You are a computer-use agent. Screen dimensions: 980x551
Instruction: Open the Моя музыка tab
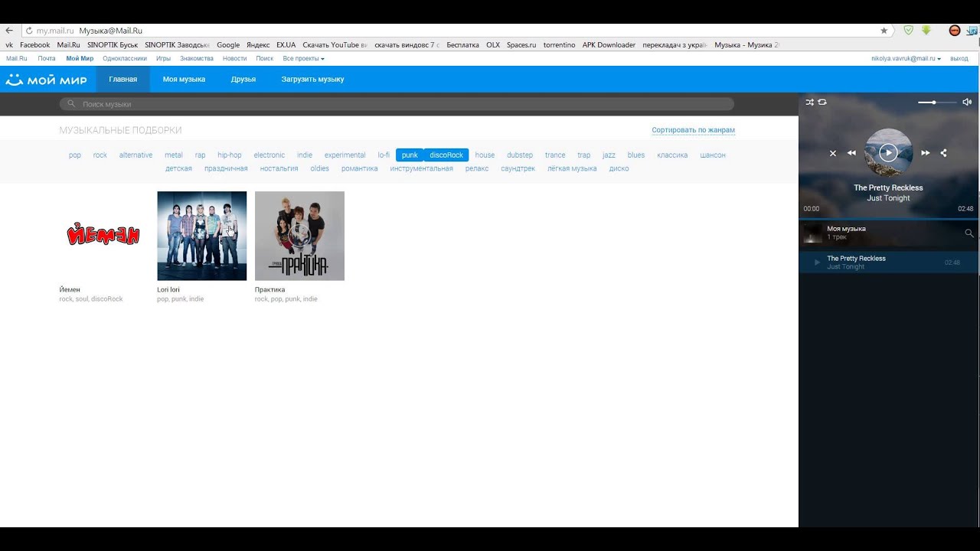184,80
